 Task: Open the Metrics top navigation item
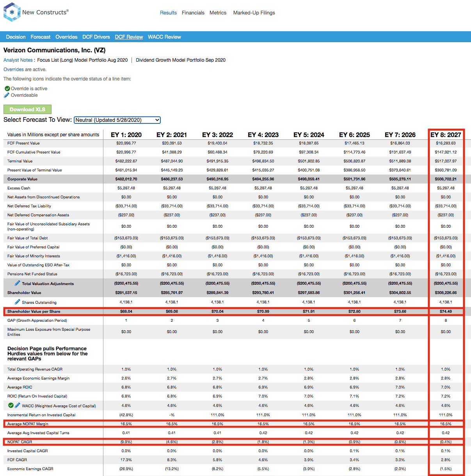click(218, 13)
